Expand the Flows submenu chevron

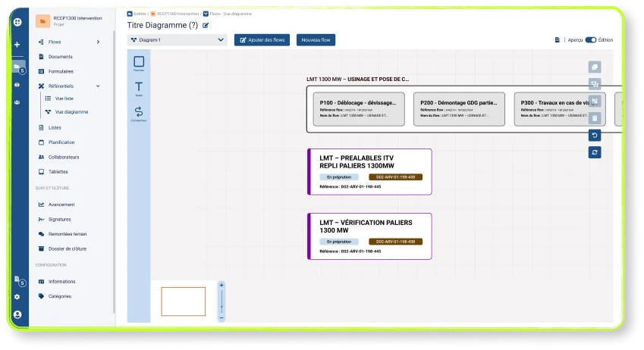(98, 42)
